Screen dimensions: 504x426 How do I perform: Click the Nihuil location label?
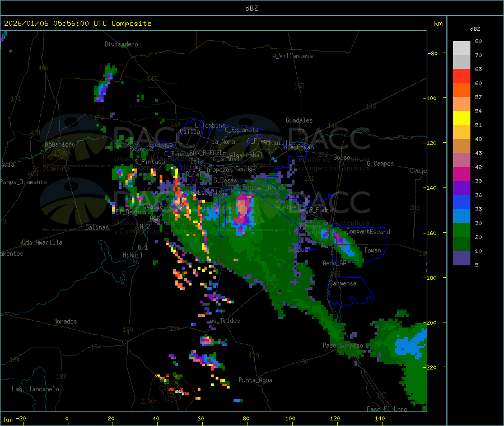pyautogui.click(x=132, y=255)
